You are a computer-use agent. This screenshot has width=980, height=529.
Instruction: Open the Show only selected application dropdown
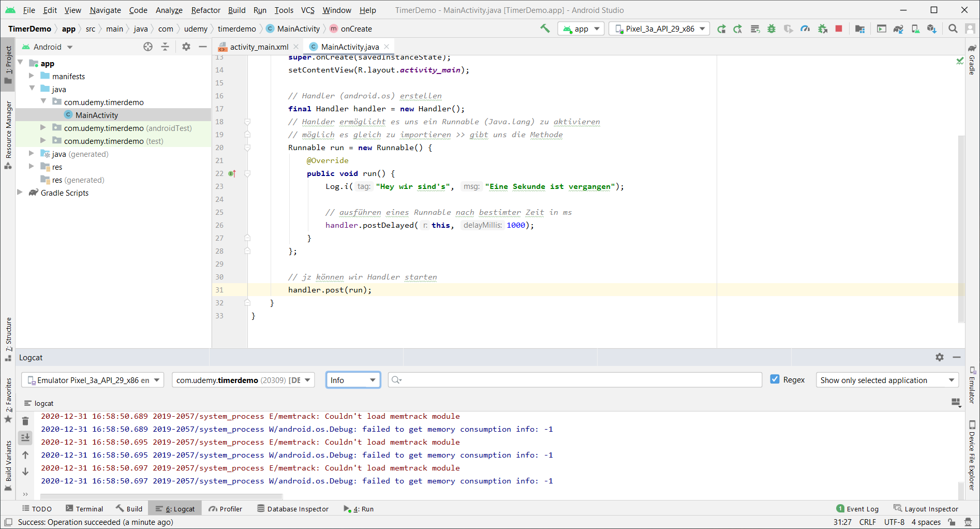pyautogui.click(x=887, y=380)
